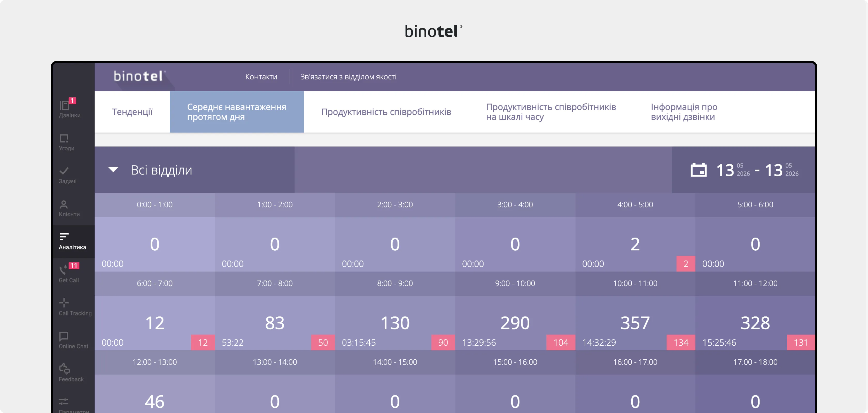Click the pink badge 134 in 10:00 - 11:00
868x413 pixels.
coord(681,342)
